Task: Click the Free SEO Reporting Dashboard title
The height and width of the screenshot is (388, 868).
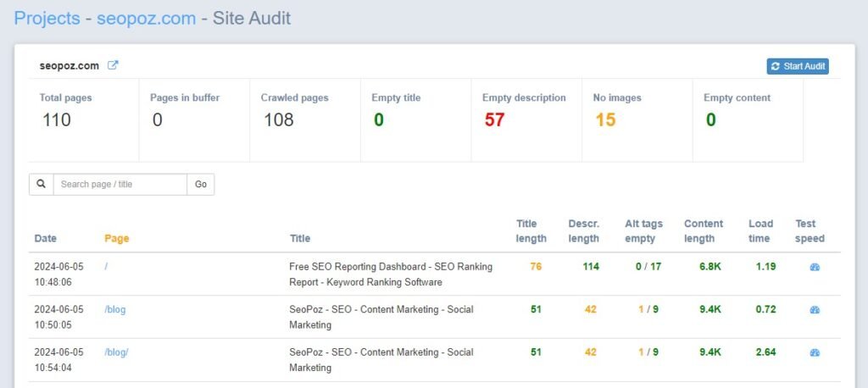Action: coord(391,274)
